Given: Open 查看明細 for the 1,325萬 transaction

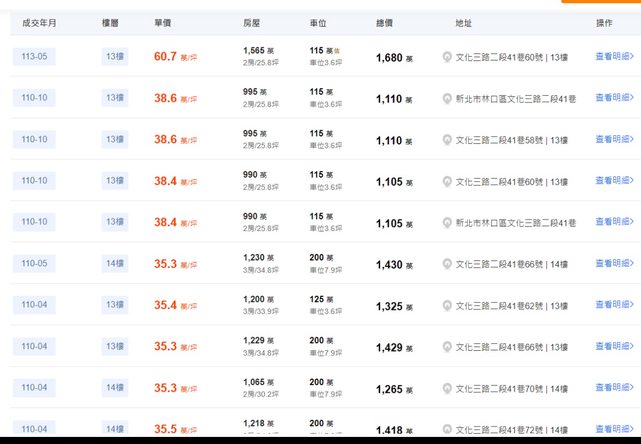Looking at the screenshot, I should 613,305.
